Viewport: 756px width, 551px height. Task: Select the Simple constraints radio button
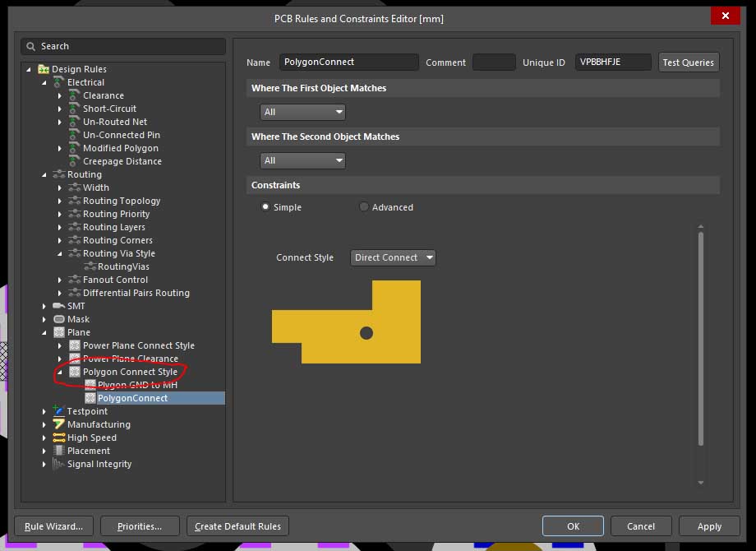click(265, 207)
